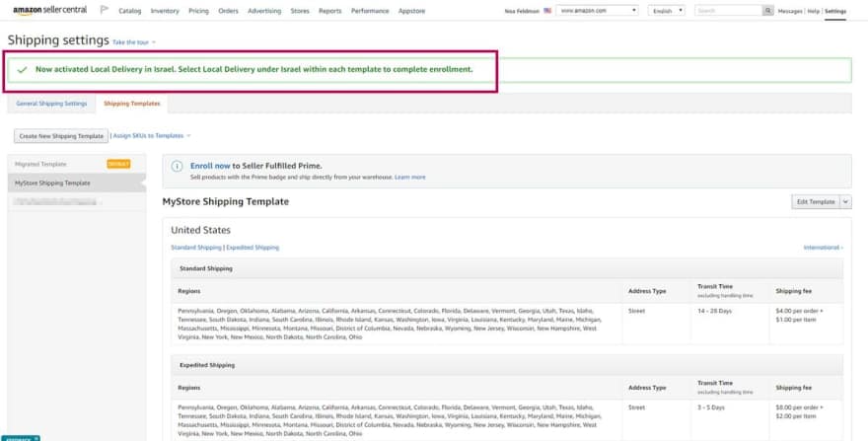Jump to the Expedited Shipping section link
The image size is (868, 441).
click(253, 248)
